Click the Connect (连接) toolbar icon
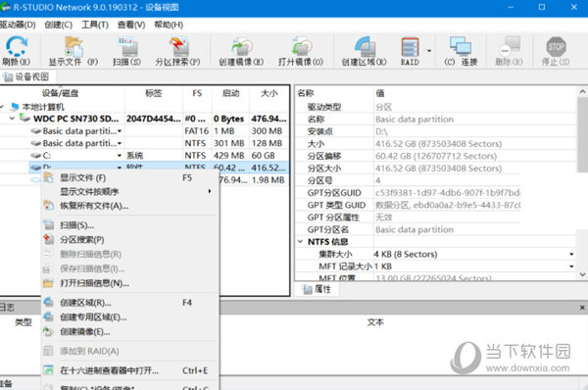Screen dimensions: 588x390 point(461,46)
